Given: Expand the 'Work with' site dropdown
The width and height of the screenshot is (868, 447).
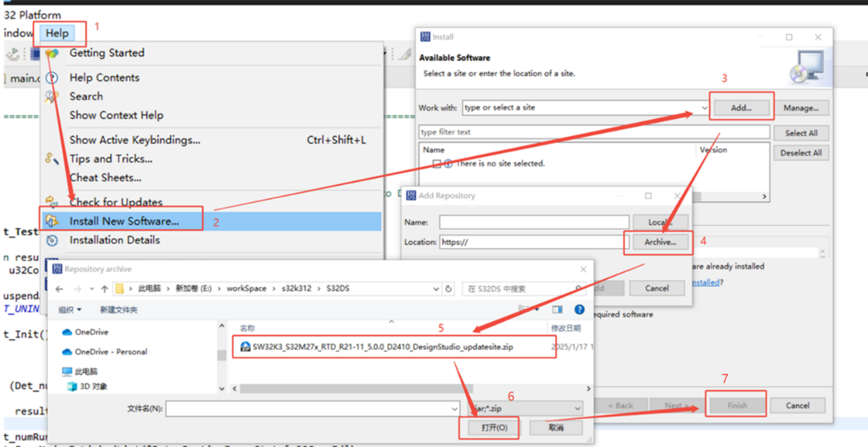Looking at the screenshot, I should [x=705, y=108].
